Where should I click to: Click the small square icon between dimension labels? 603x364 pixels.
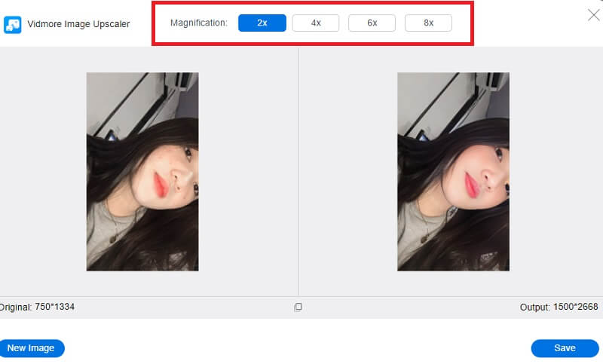[298, 307]
